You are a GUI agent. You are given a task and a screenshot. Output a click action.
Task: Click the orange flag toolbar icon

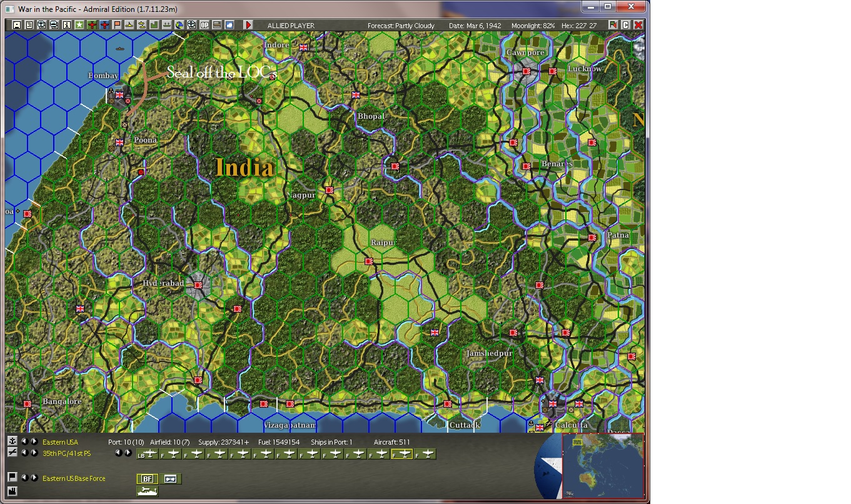pos(117,25)
